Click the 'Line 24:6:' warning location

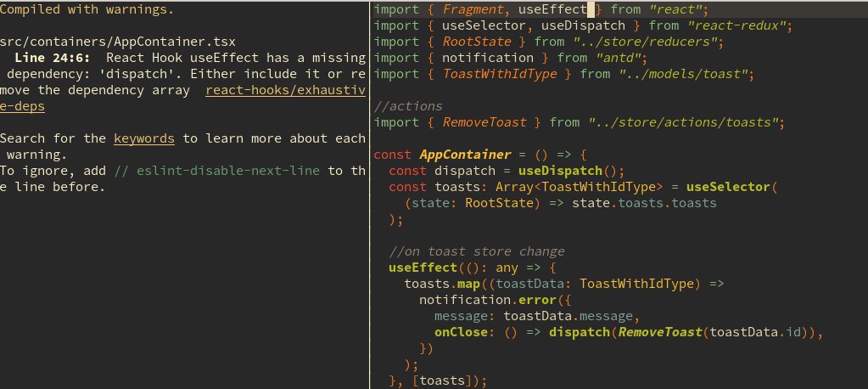click(x=53, y=58)
